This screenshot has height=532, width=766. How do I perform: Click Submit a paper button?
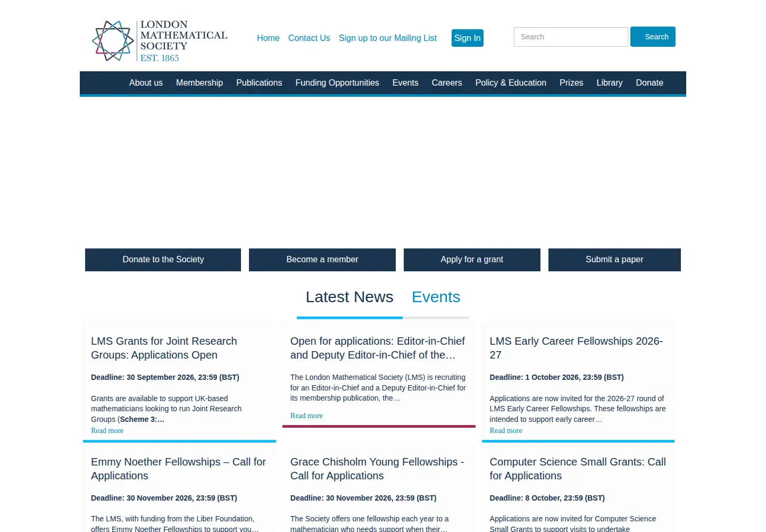click(614, 260)
